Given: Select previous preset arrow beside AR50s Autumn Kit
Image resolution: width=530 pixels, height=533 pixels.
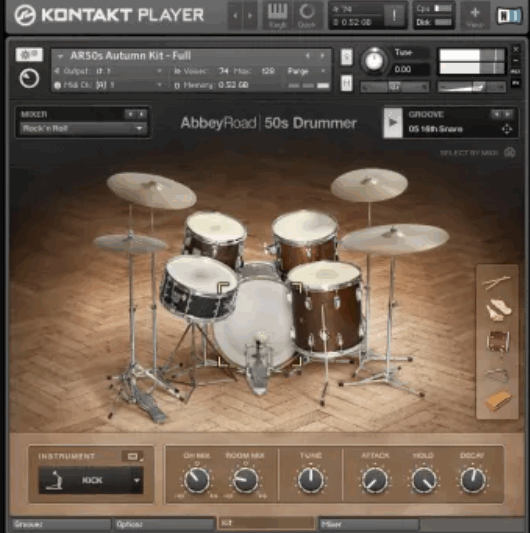Looking at the screenshot, I should pyautogui.click(x=308, y=55).
